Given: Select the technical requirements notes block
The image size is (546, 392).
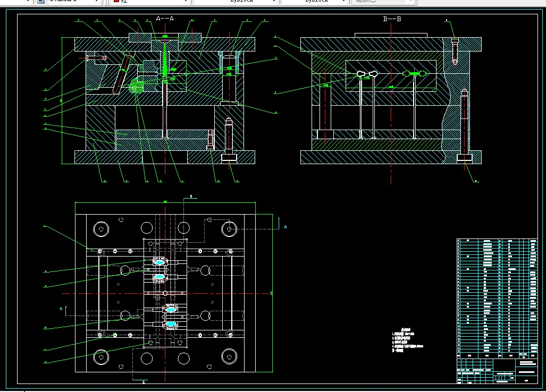Looking at the screenshot, I should pos(407,340).
